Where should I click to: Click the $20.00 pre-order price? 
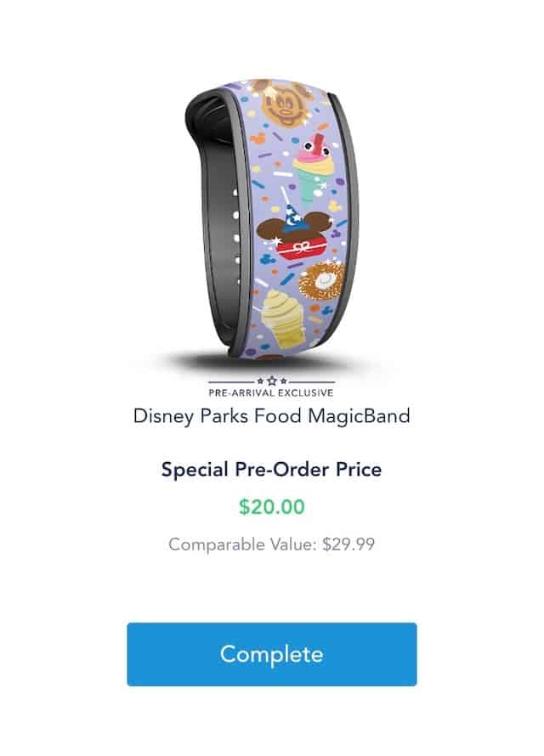coord(271,507)
